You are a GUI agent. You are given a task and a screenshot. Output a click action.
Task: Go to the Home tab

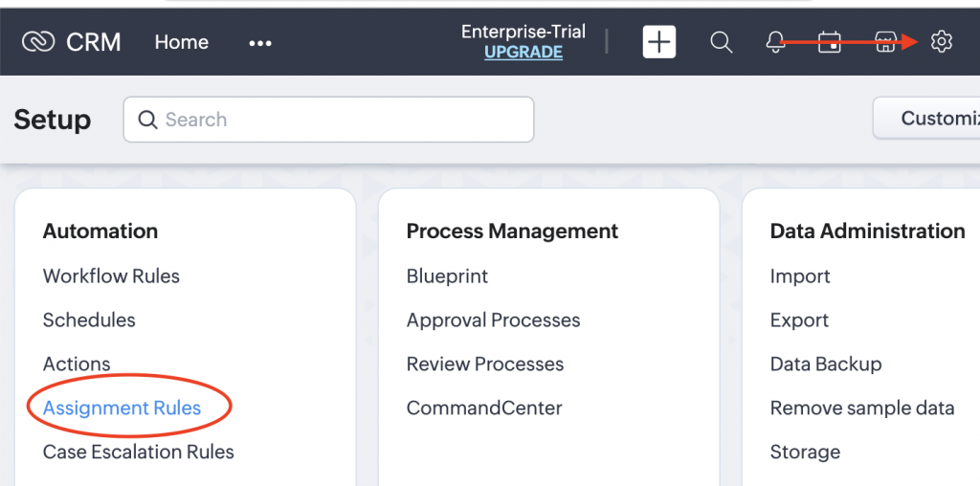click(182, 42)
